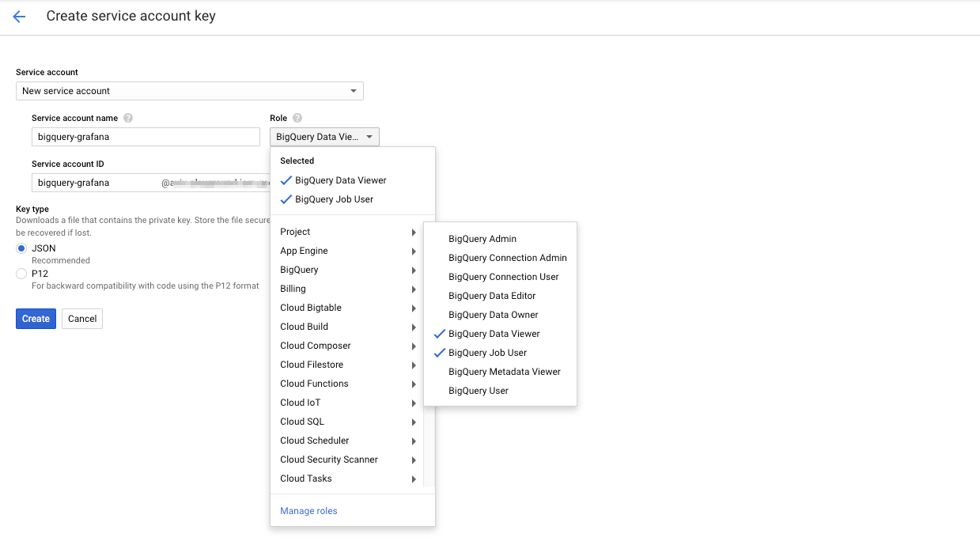Expand the BigQuery role category

coord(348,270)
